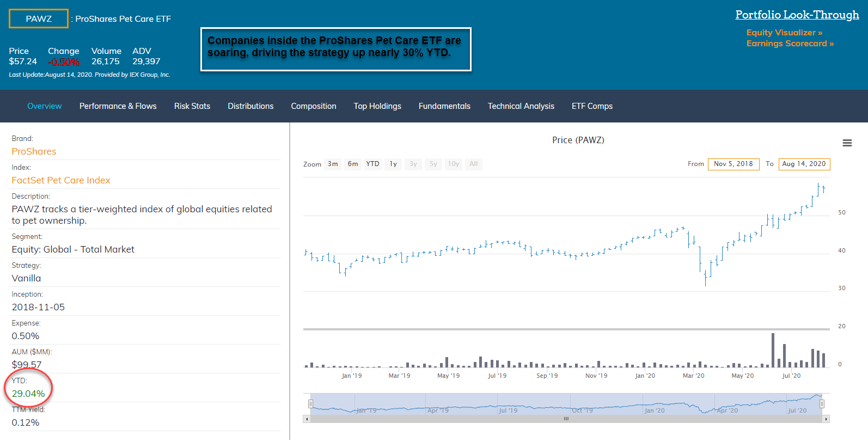
Task: Click the navigator right scroll arrow
Action: pos(826,419)
